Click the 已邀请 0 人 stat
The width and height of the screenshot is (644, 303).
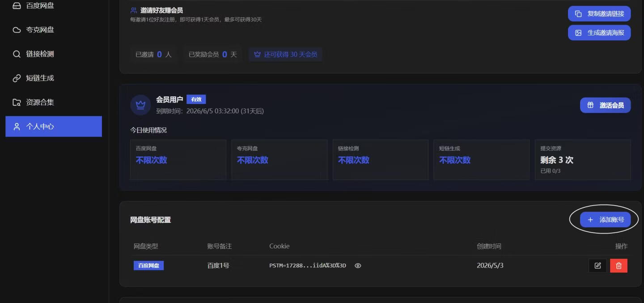(153, 54)
